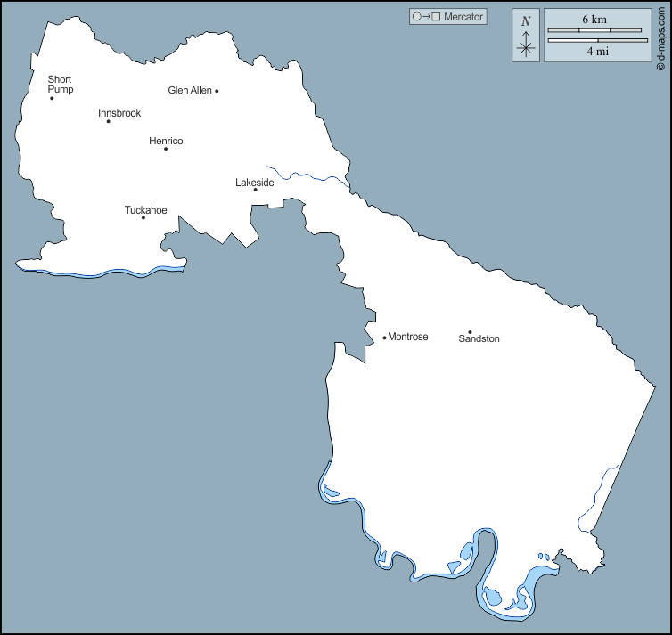Click the Mercator projection label box
672x635 pixels.
click(x=448, y=17)
